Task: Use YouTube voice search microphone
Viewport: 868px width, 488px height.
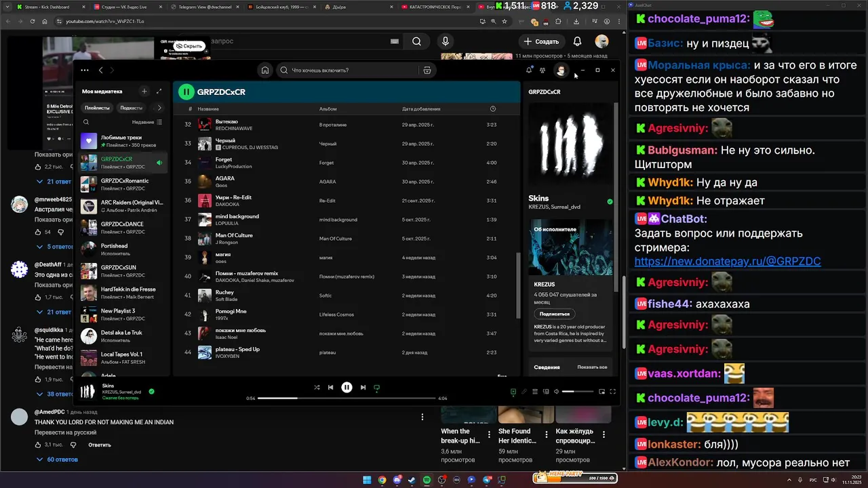Action: point(446,41)
